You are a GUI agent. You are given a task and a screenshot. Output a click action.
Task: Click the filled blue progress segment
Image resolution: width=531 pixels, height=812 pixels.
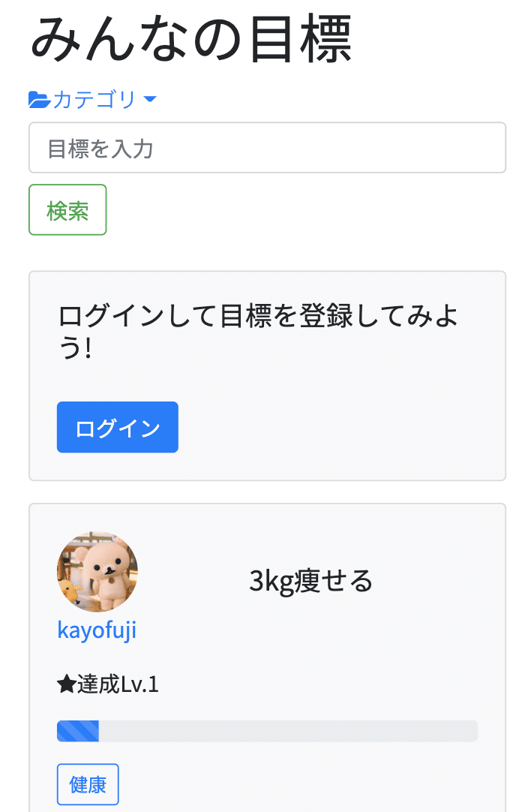[x=77, y=730]
